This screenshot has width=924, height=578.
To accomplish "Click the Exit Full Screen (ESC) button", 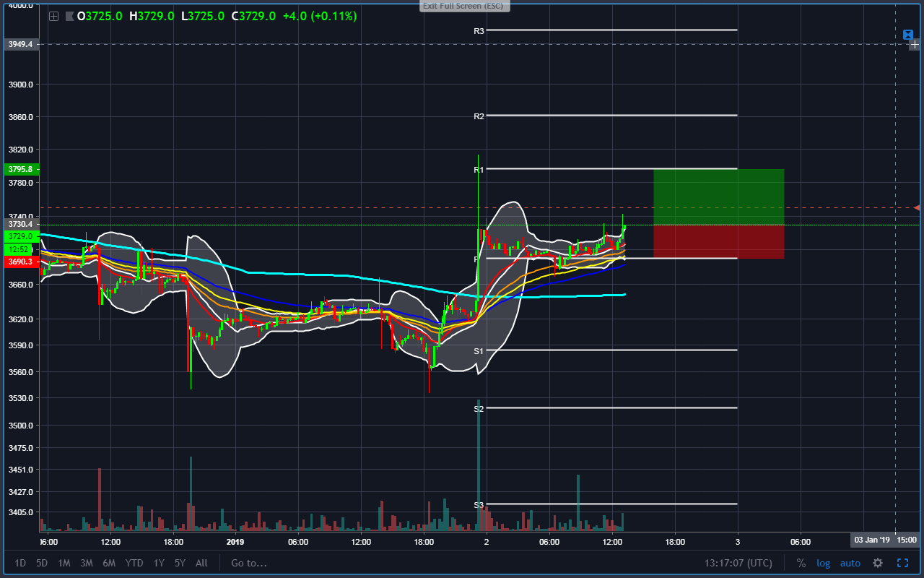I will (x=465, y=5).
